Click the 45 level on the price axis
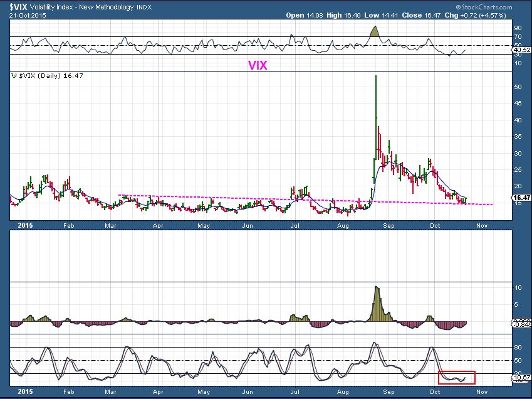The image size is (532, 399). coord(518,104)
